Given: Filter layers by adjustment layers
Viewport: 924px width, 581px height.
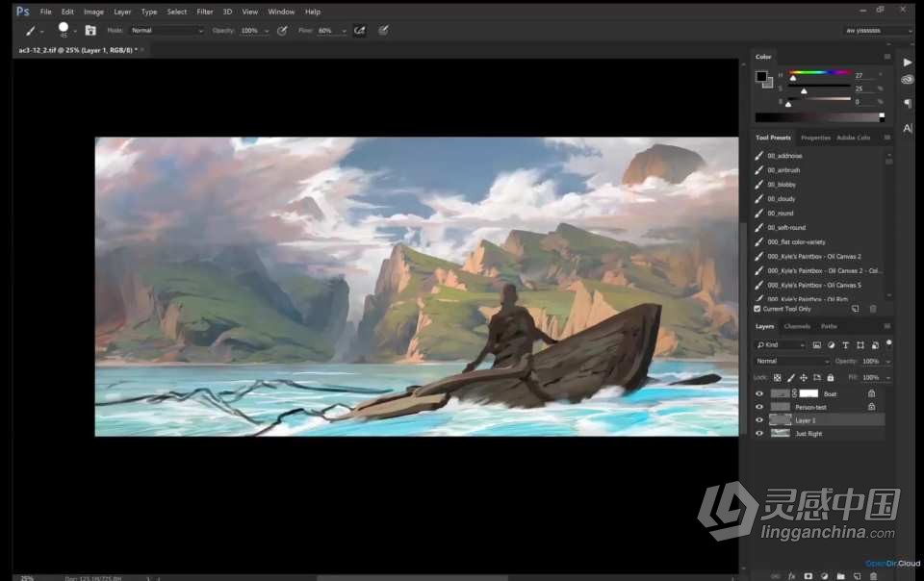Looking at the screenshot, I should (x=831, y=345).
